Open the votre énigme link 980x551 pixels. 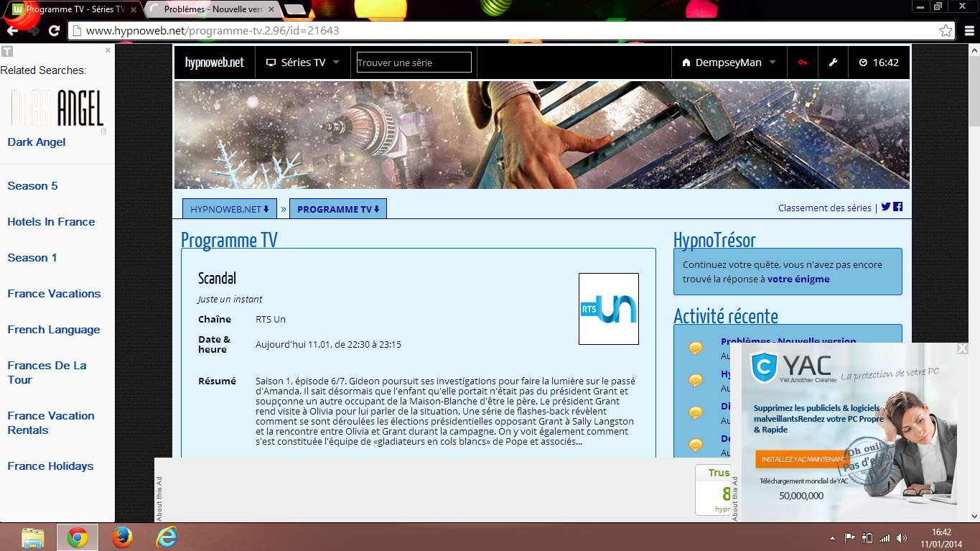pos(798,279)
